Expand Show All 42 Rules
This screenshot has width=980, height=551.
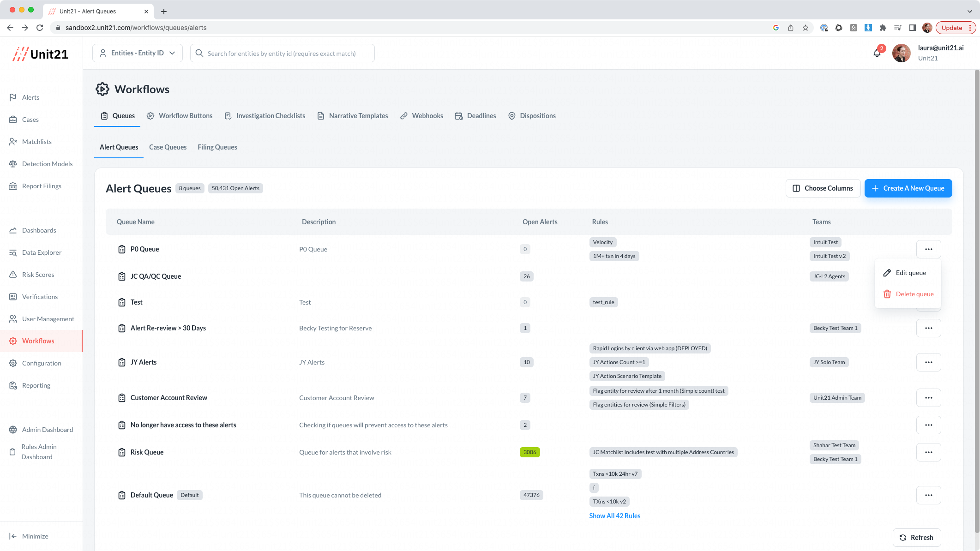(614, 516)
